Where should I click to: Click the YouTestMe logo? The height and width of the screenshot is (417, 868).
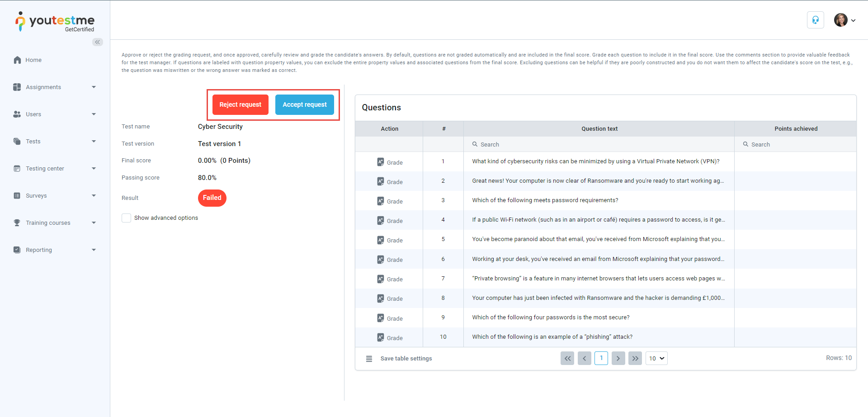point(55,22)
